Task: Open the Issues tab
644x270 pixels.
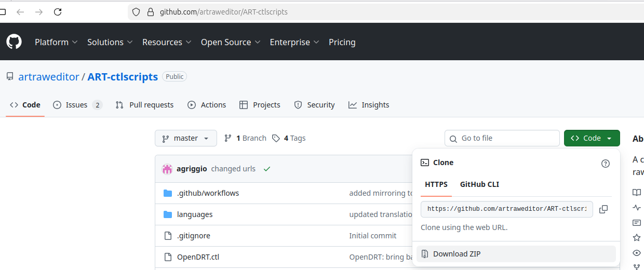Action: pyautogui.click(x=77, y=105)
